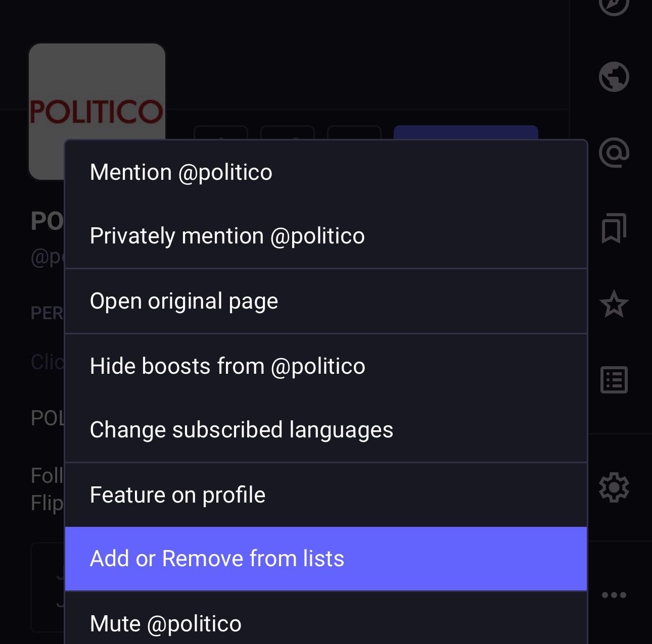This screenshot has height=644, width=652.
Task: Click the leftmost outlined button beside the avatar
Action: coord(221,133)
